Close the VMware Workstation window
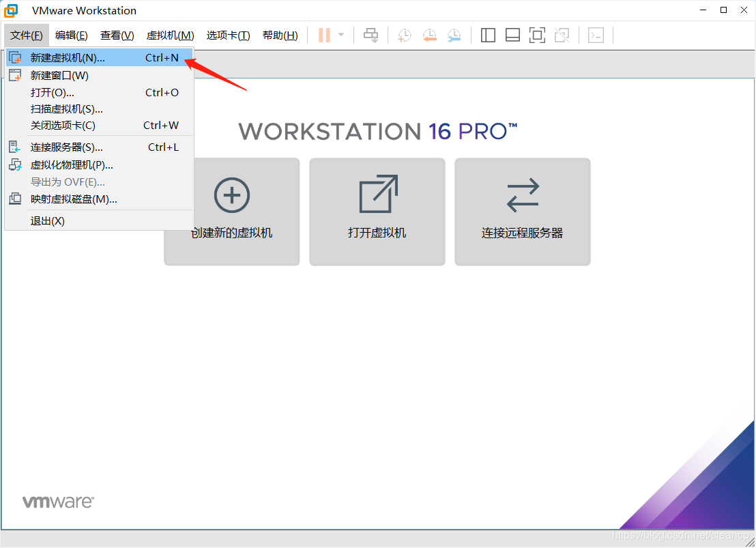The image size is (756, 548). click(x=744, y=10)
